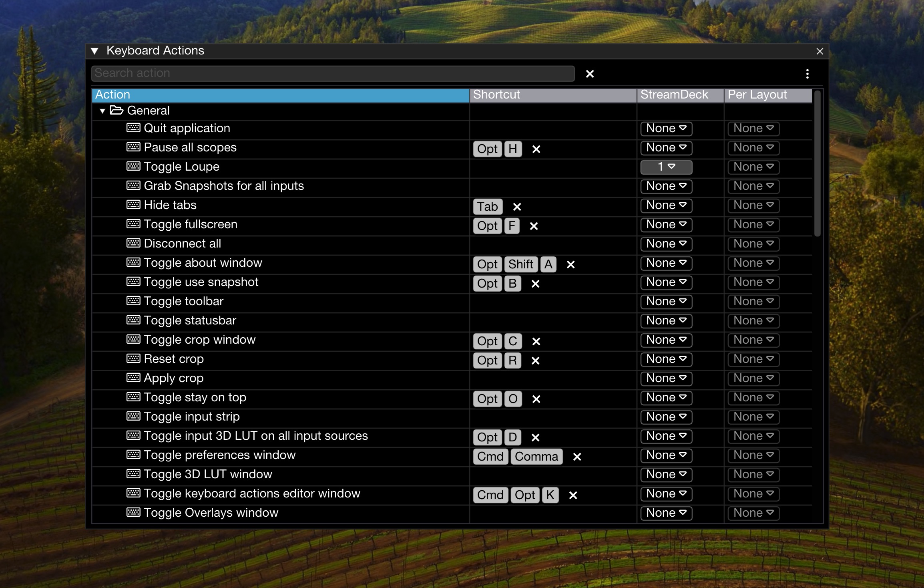Screen dimensions: 924x588
Task: Open StreamDeck dropdown for Toggle Loupe
Action: [x=666, y=167]
